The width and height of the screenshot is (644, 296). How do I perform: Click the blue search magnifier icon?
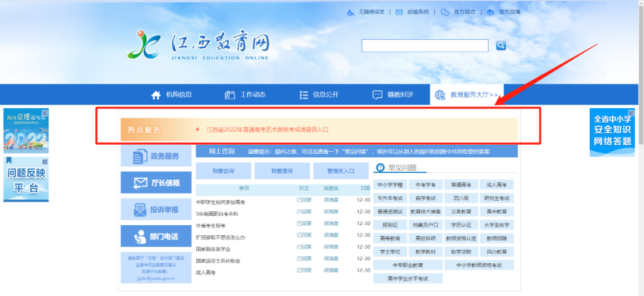501,45
